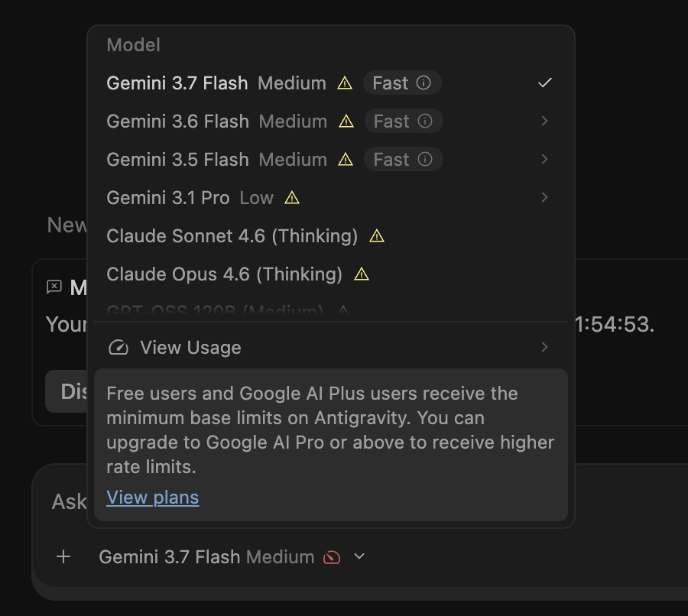Expand Gemini 3.1 Pro submenu chevron

pyautogui.click(x=544, y=197)
